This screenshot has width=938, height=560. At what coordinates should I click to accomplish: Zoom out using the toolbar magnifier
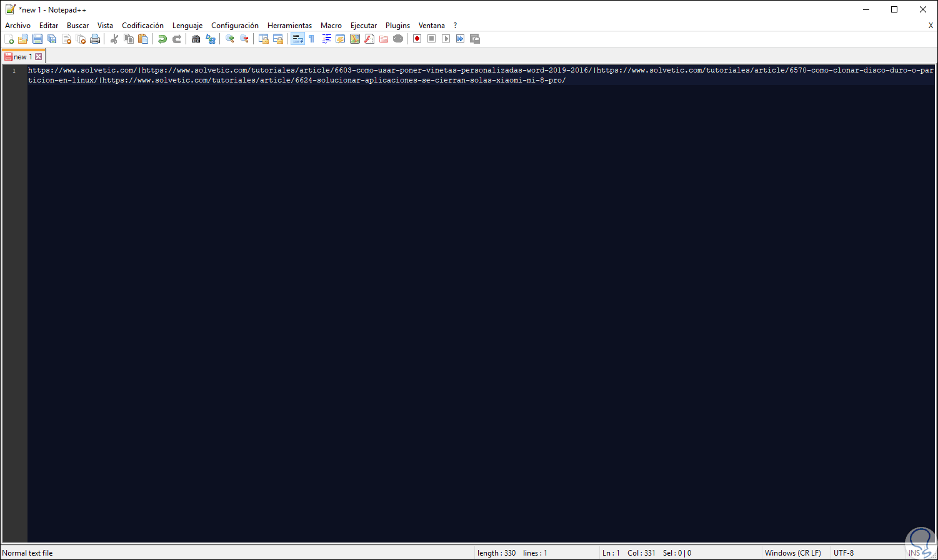pos(244,39)
